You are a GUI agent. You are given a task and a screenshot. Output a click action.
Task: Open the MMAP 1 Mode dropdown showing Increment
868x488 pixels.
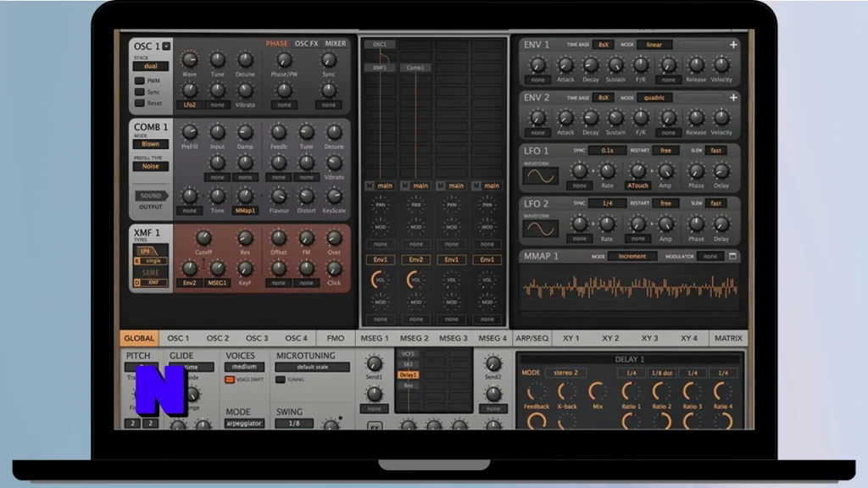click(x=632, y=256)
